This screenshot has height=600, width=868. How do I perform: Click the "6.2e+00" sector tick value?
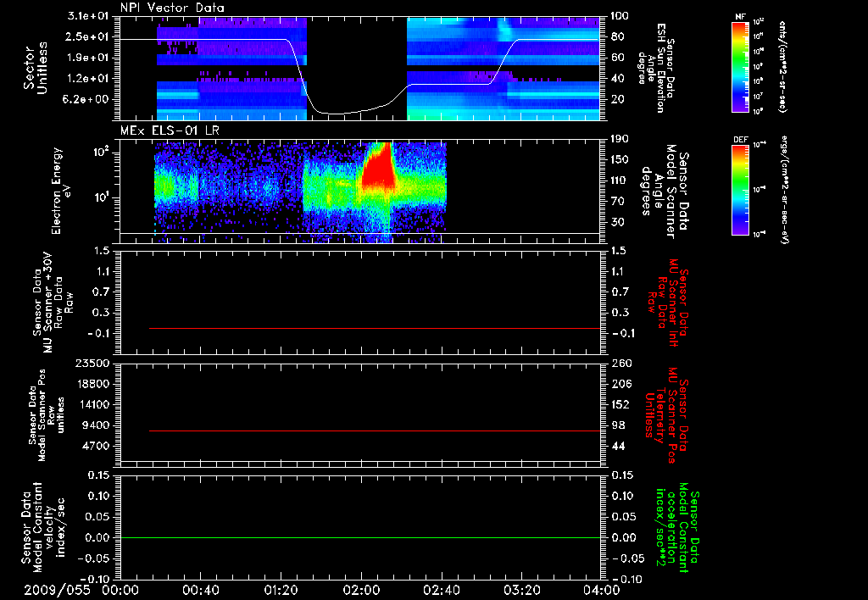coord(87,99)
